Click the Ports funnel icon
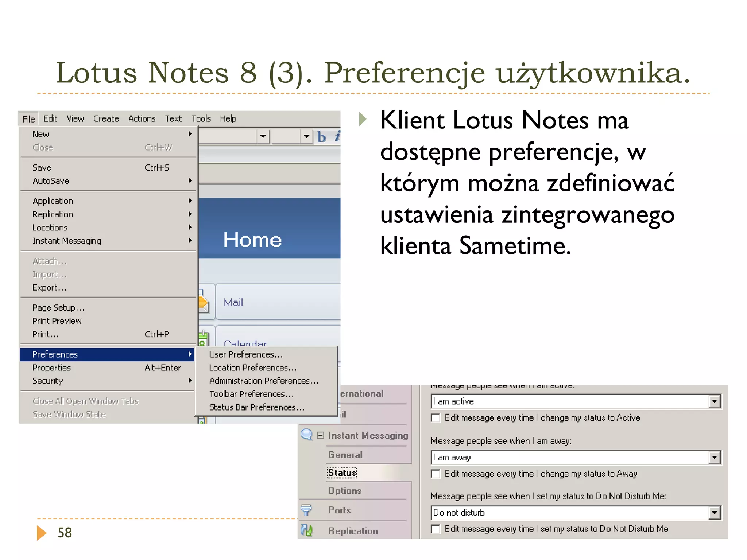747x560 pixels. point(306,510)
